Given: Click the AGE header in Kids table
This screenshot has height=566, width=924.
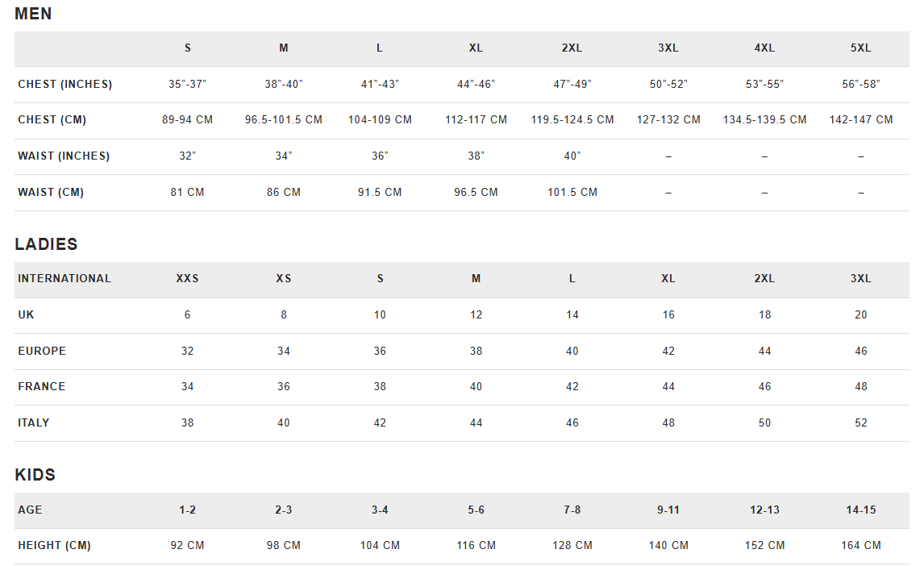Looking at the screenshot, I should coord(30,510).
